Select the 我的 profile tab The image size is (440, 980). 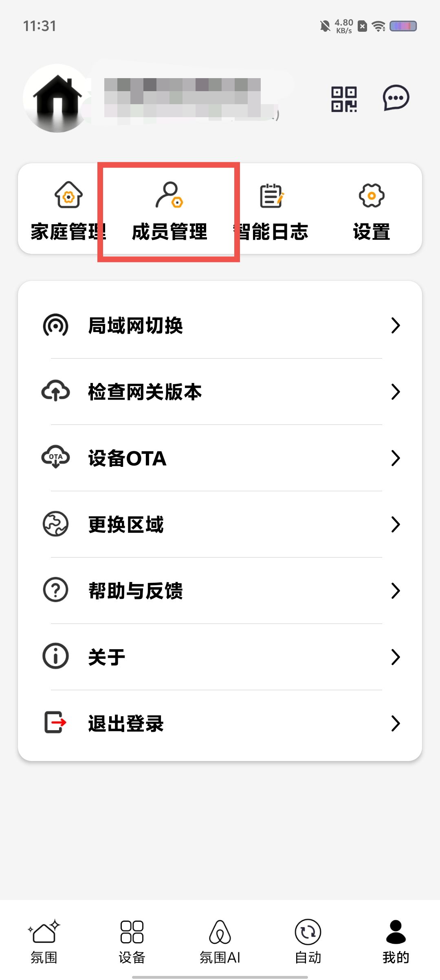pyautogui.click(x=396, y=941)
